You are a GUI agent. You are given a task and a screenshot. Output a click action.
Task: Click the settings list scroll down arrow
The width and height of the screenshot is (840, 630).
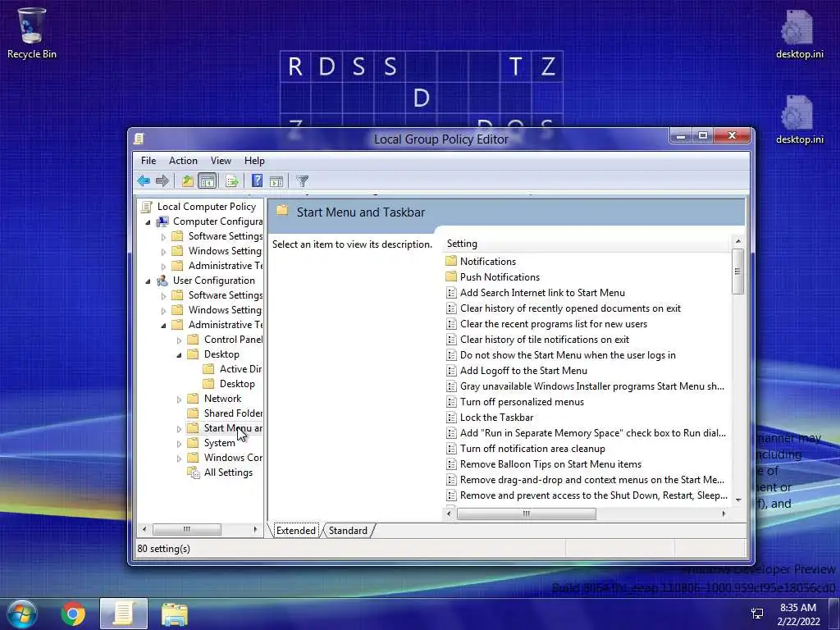(738, 500)
